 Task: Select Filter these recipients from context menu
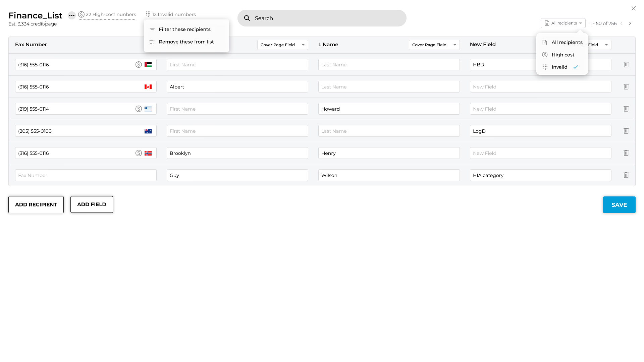click(185, 29)
